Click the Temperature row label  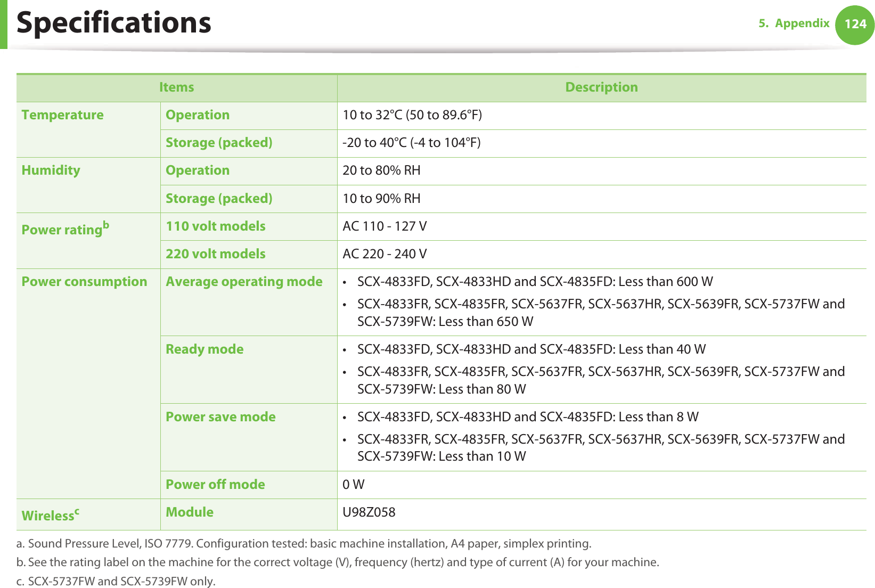pos(63,115)
